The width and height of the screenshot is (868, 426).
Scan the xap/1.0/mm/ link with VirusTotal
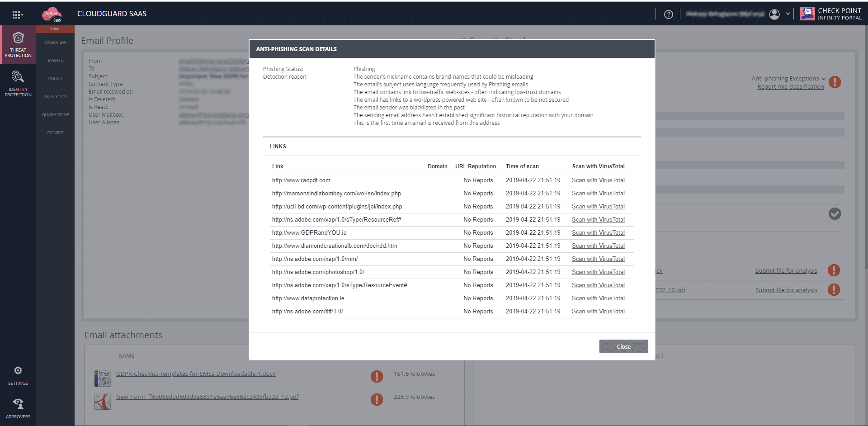598,259
